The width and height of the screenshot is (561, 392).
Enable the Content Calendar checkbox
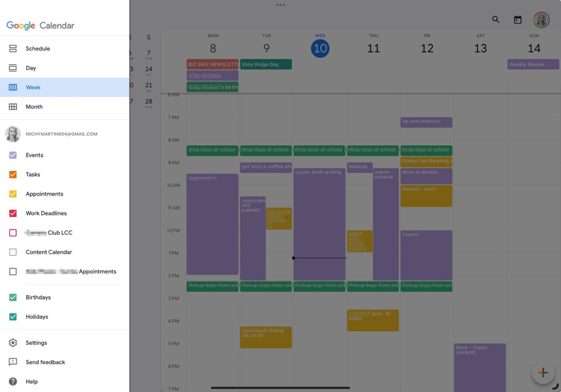(x=13, y=252)
